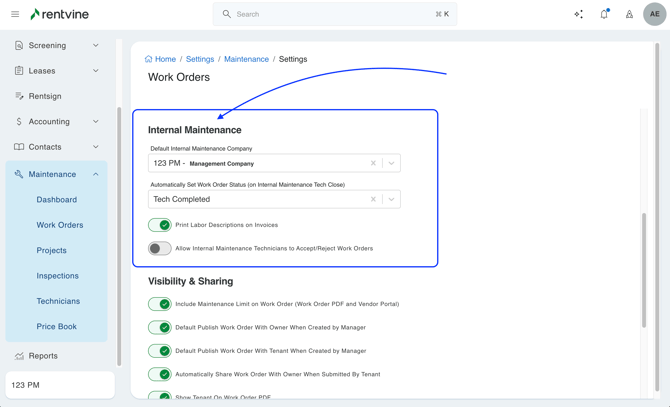Disable Print Labor Descriptions on Invoices
The width and height of the screenshot is (670, 407).
(x=160, y=225)
